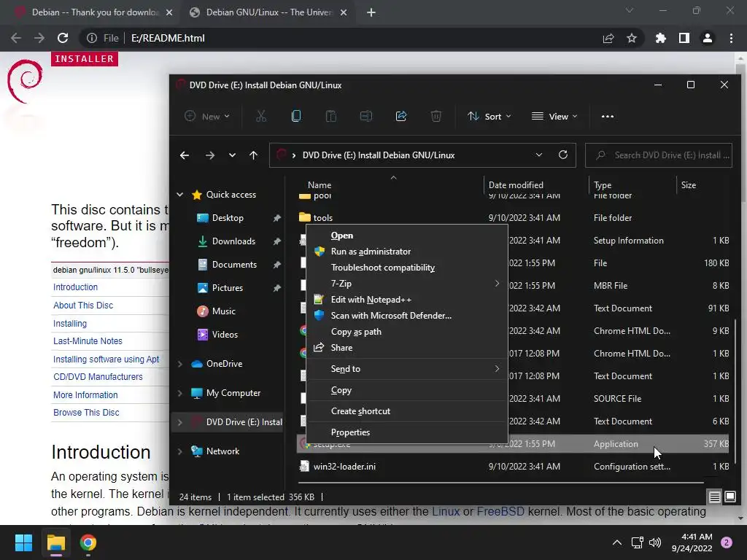Choose Scan with Microsoft Defender
This screenshot has width=747, height=560.
point(407,316)
